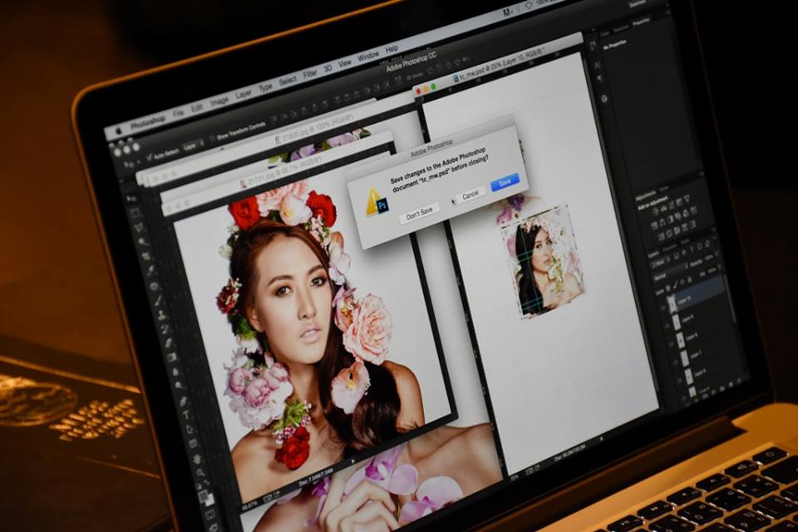
Task: Select the Zoom tool
Action: click(x=200, y=472)
